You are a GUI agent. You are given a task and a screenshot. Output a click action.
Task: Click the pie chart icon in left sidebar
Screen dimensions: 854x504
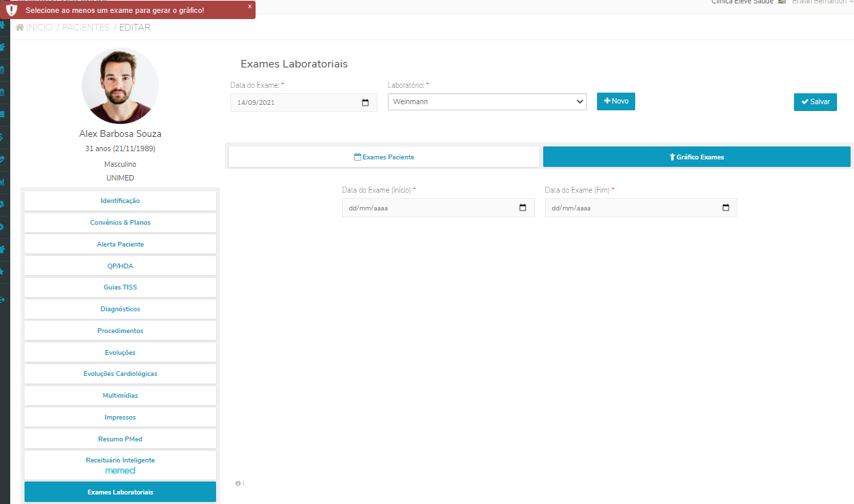point(2,204)
